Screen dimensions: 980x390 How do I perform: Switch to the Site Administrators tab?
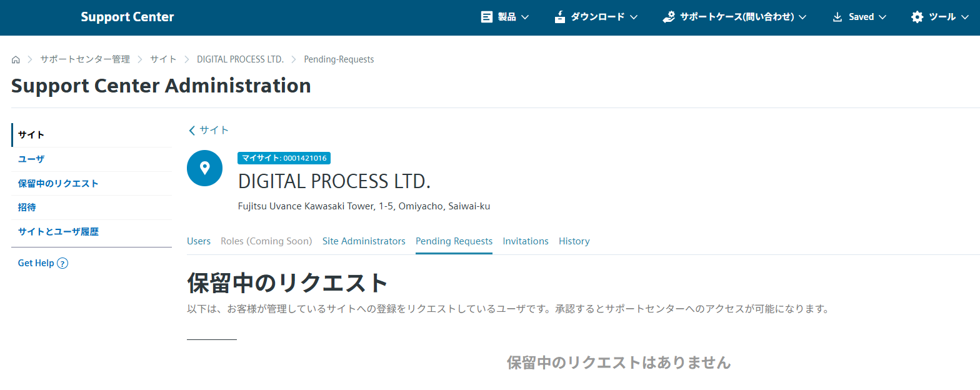click(x=364, y=241)
